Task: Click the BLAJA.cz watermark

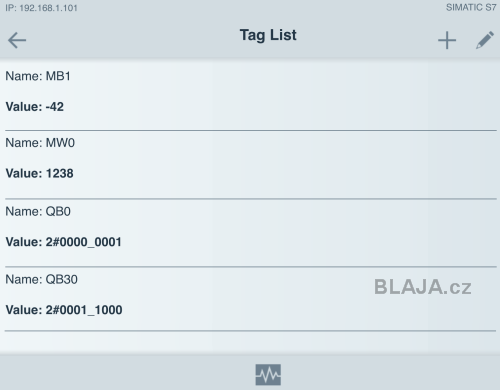Action: point(423,287)
